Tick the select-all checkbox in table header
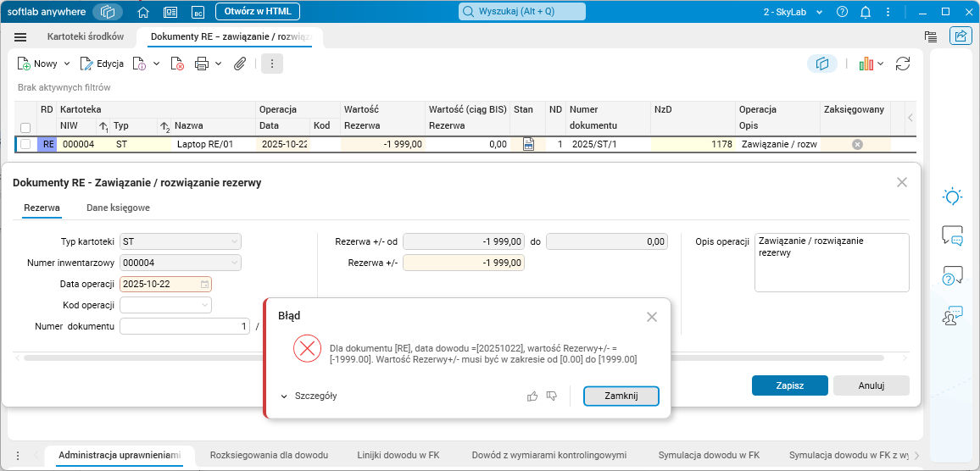Screen dimensions: 980x471 click(25, 127)
